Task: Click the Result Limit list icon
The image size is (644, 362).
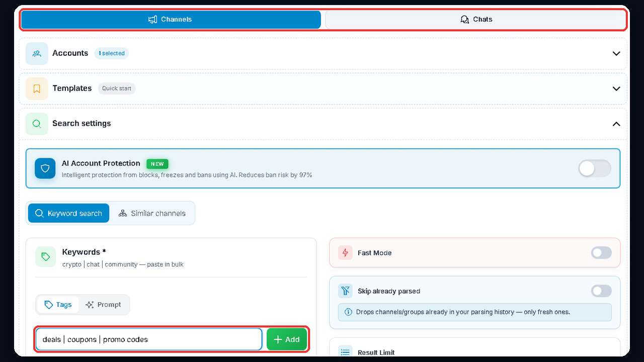Action: (x=345, y=352)
